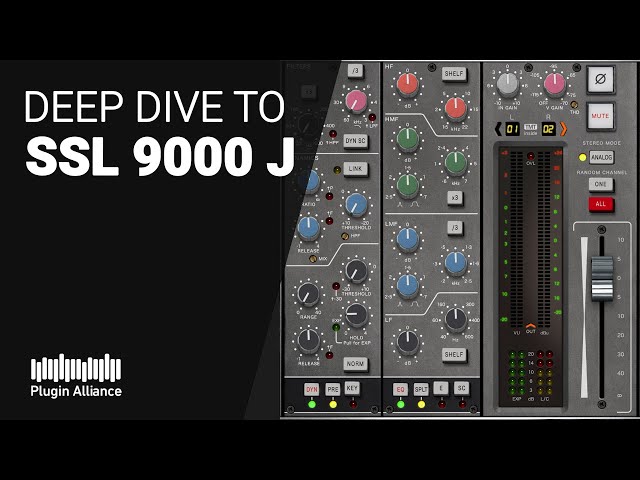Click the phase invert Ø button
640x480 pixels.
600,79
